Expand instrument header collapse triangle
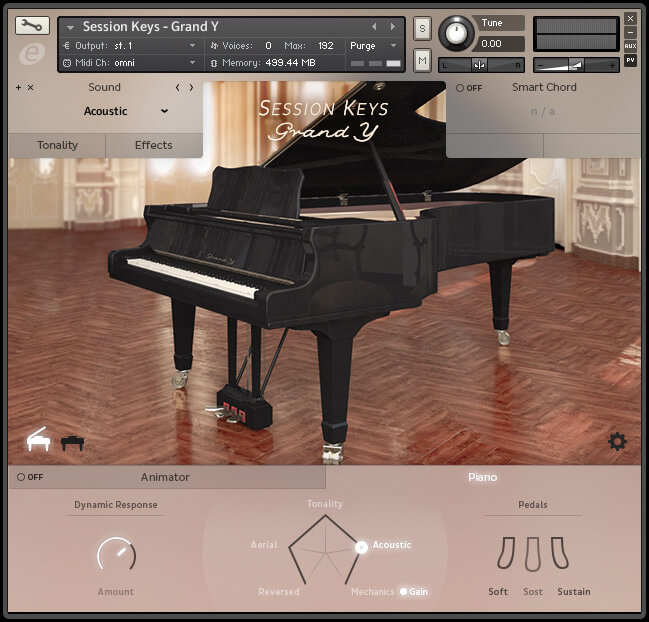Image resolution: width=649 pixels, height=622 pixels. [70, 27]
